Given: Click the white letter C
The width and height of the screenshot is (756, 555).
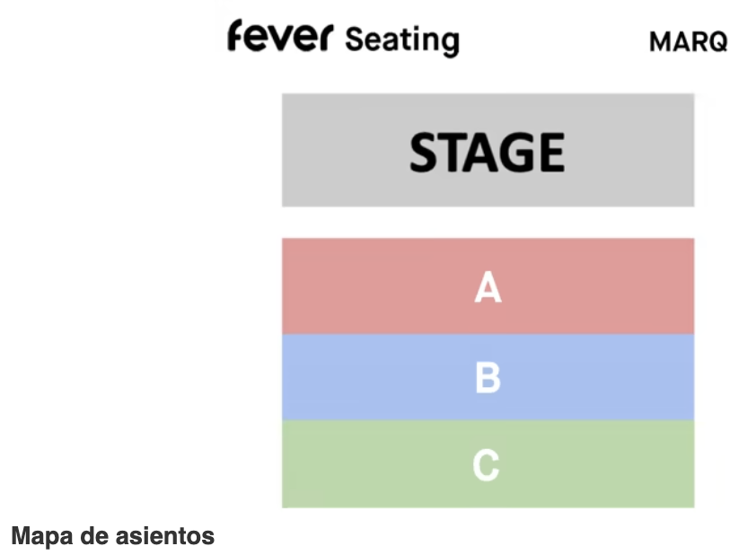Looking at the screenshot, I should coord(486,465).
